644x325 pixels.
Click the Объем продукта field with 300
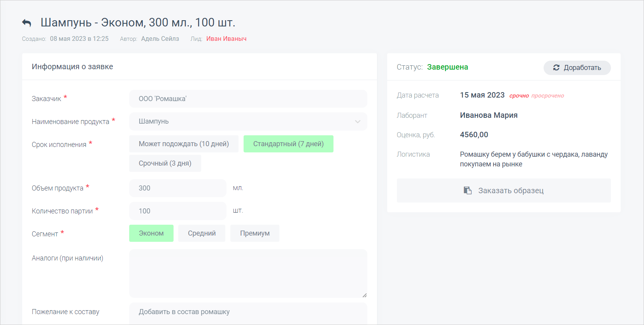[178, 188]
